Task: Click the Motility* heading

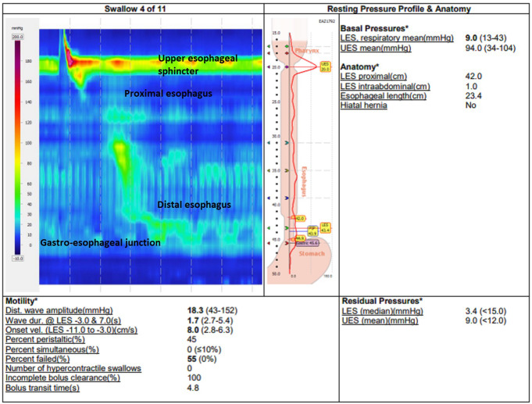Action: tap(21, 301)
